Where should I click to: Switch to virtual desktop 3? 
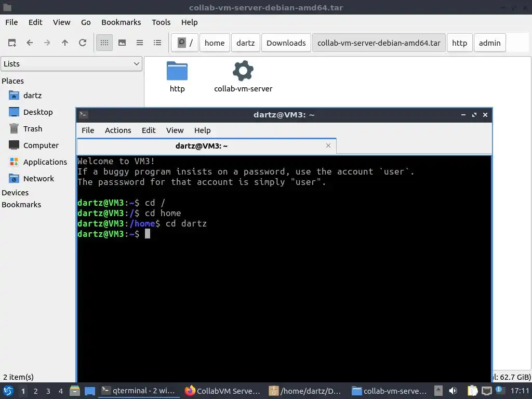(48, 391)
